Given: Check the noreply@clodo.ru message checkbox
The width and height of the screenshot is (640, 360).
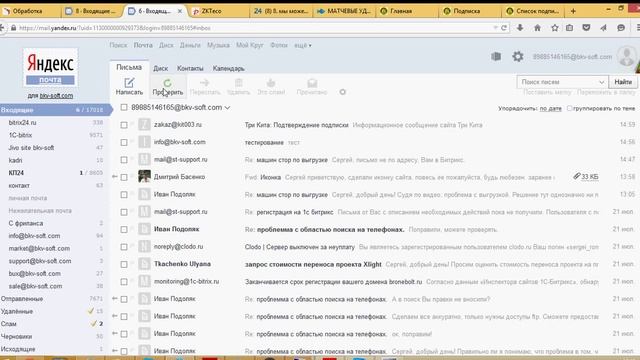Looking at the screenshot, I should (124, 247).
